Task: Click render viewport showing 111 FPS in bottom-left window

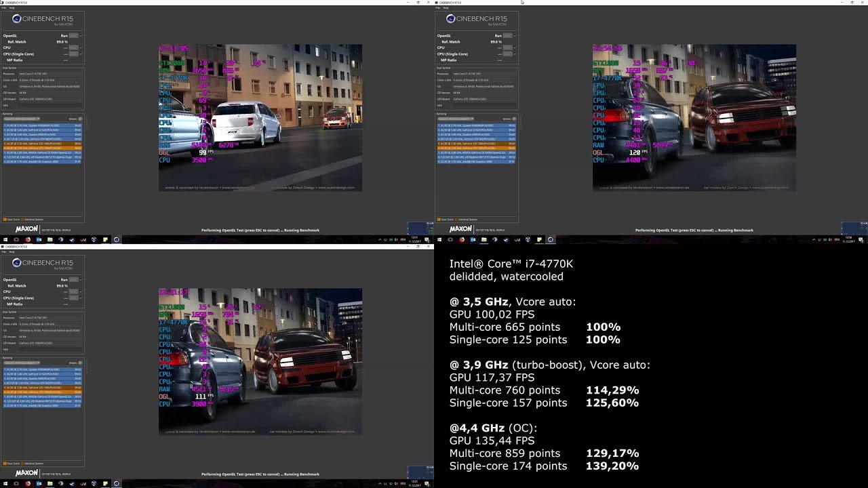Action: (x=260, y=362)
